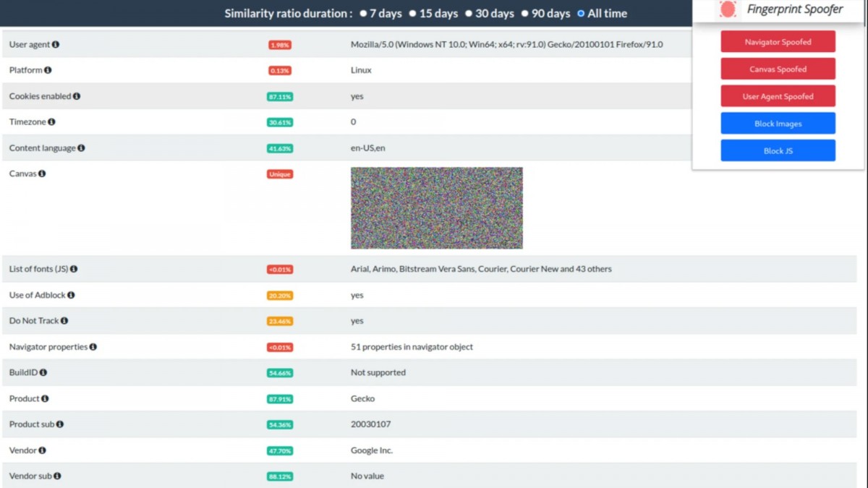Click the fonts list starting with Arial

point(481,269)
